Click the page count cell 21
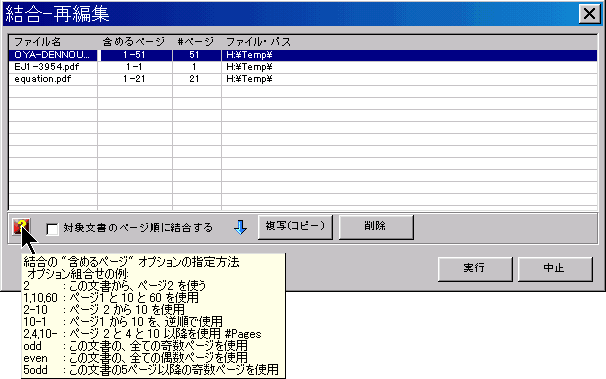Image resolution: width=606 pixels, height=379 pixels. (x=197, y=79)
